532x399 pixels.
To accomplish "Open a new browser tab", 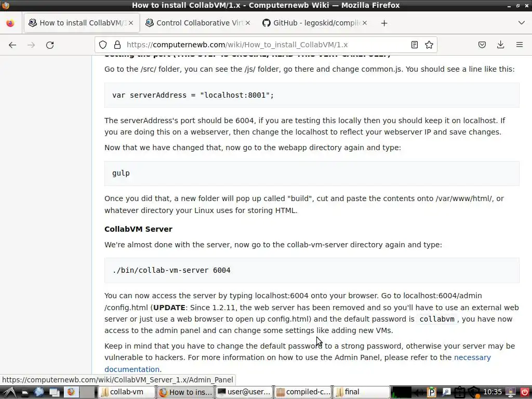I will (384, 23).
